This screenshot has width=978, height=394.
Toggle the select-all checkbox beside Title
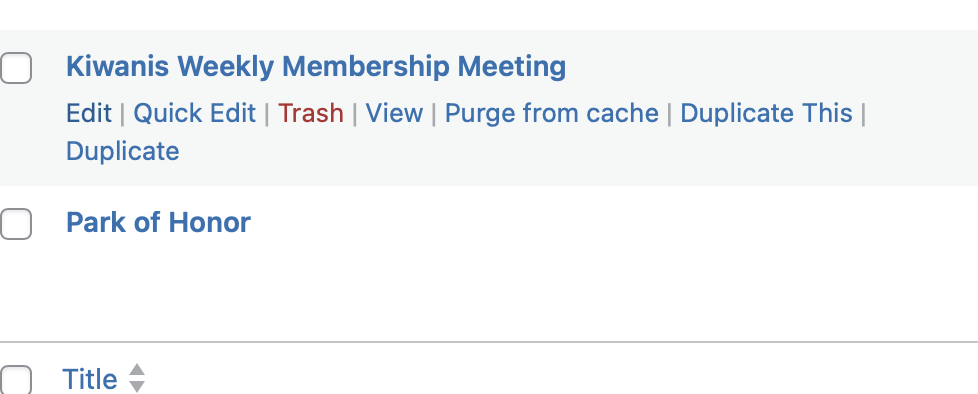(16, 380)
